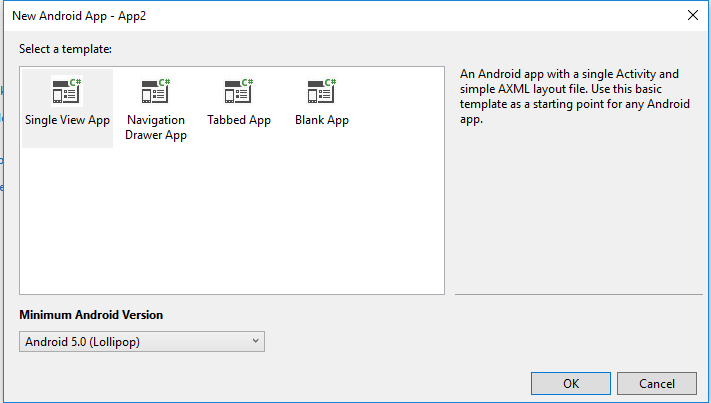Screen dimensions: 711x403
Task: Click the "Select a template:" label
Action: tap(66, 49)
